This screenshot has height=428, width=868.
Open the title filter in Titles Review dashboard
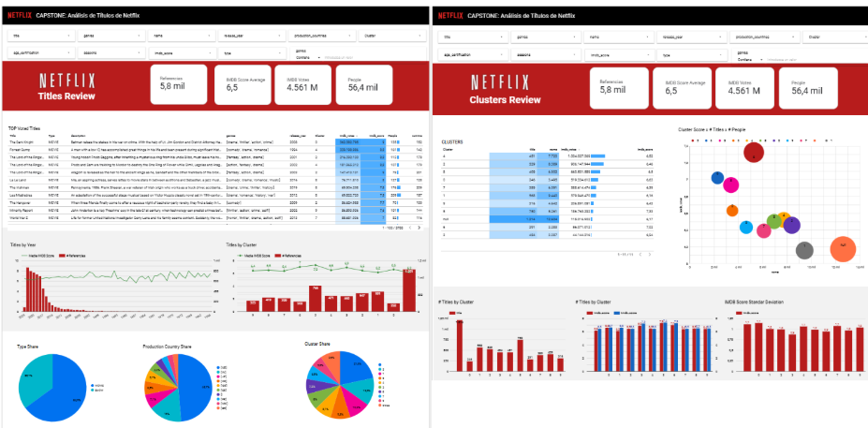(x=41, y=36)
